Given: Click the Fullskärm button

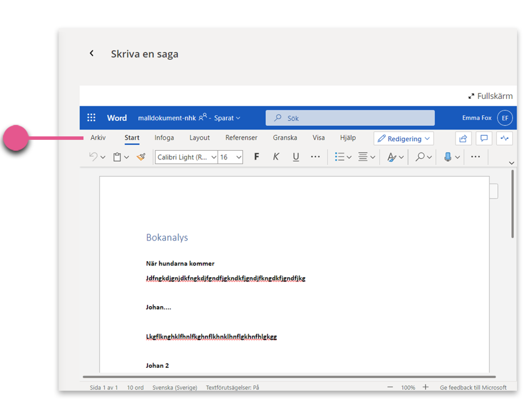Looking at the screenshot, I should [x=491, y=96].
